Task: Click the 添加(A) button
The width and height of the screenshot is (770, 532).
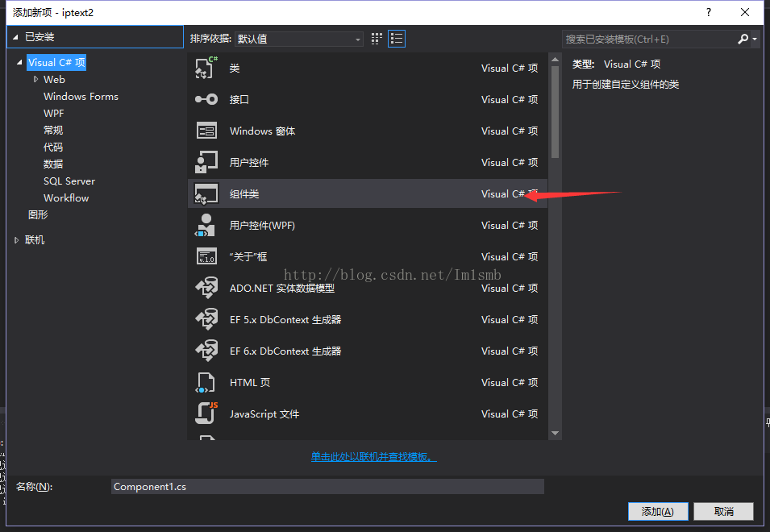Action: coord(658,511)
